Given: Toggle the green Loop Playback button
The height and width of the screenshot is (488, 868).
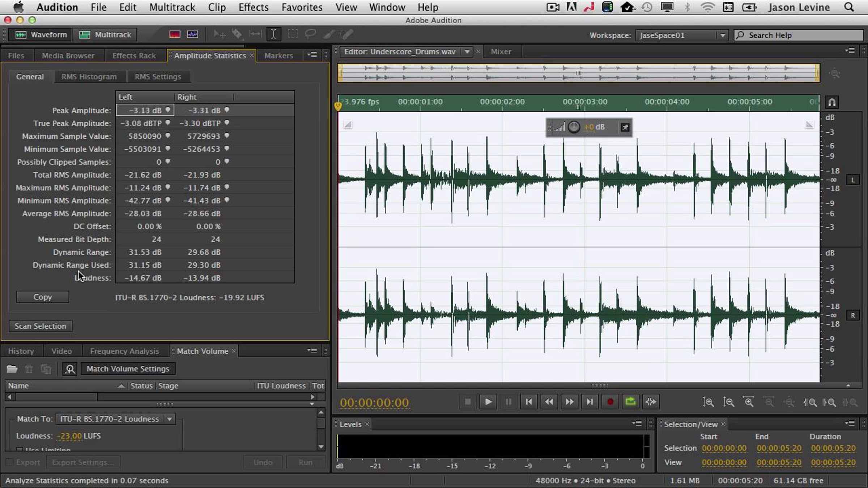Looking at the screenshot, I should pyautogui.click(x=630, y=402).
